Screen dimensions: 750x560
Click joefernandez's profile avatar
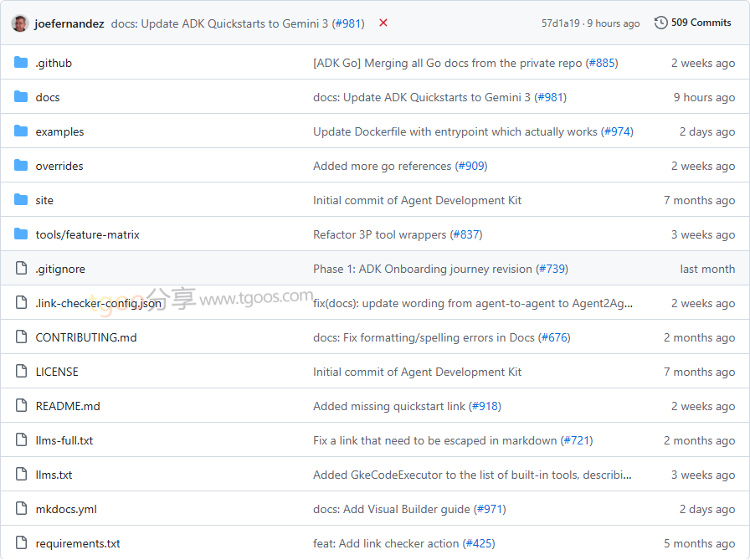(20, 23)
